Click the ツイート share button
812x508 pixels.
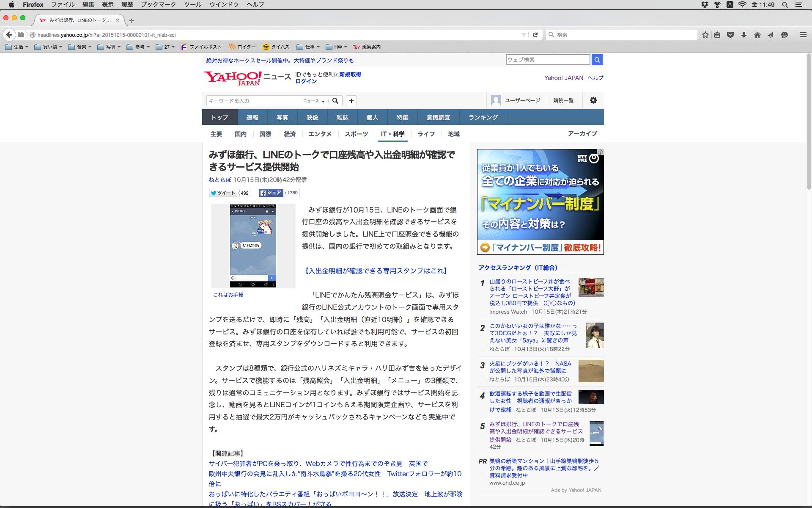223,193
